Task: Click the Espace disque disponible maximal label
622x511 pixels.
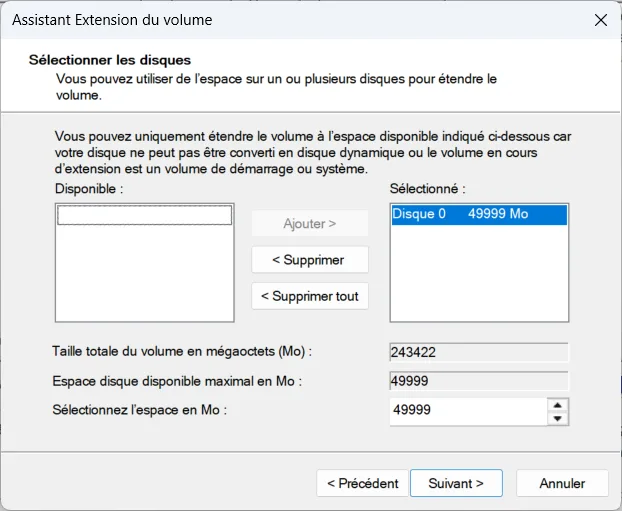Action: [x=177, y=381]
